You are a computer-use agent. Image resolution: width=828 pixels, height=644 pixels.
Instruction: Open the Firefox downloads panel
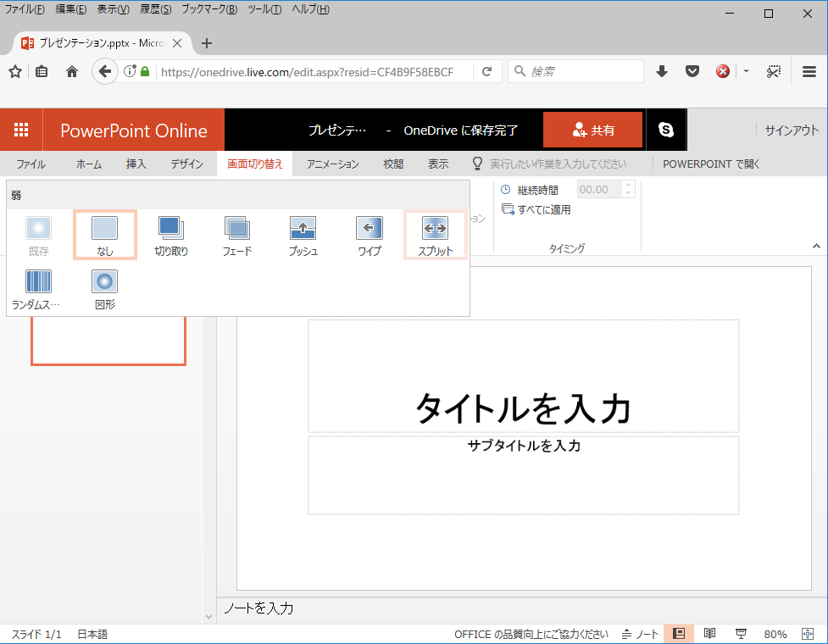pyautogui.click(x=662, y=71)
